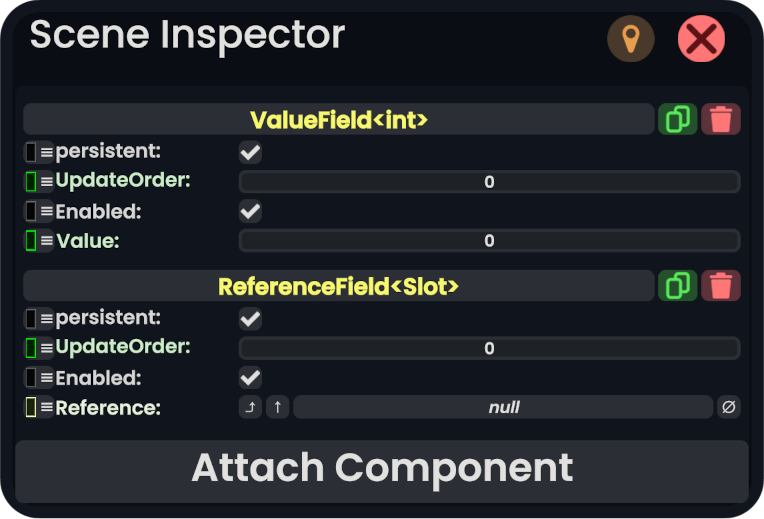Click the null Reference slot field
Image resolution: width=764 pixels, height=519 pixels.
pos(503,407)
